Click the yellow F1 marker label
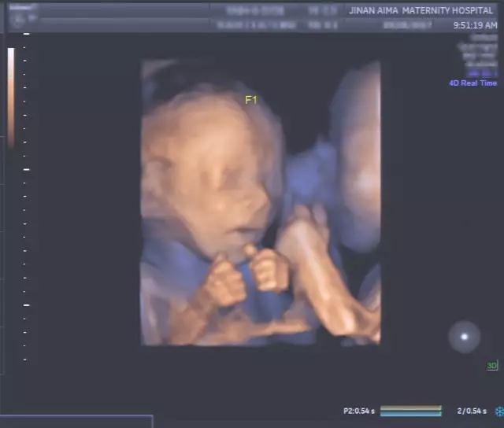This screenshot has width=504, height=428. click(251, 100)
